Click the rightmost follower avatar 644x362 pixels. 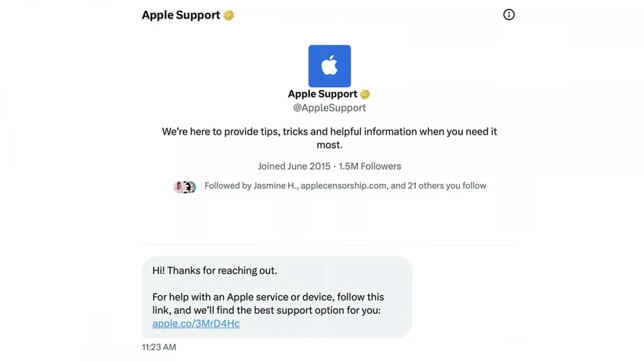point(192,187)
